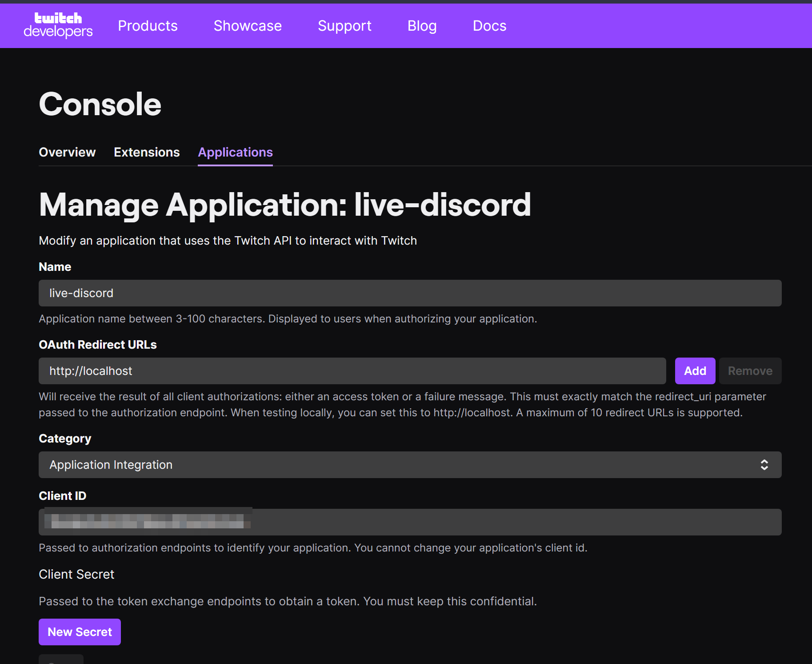Generate a New Secret
This screenshot has width=812, height=664.
[x=80, y=632]
